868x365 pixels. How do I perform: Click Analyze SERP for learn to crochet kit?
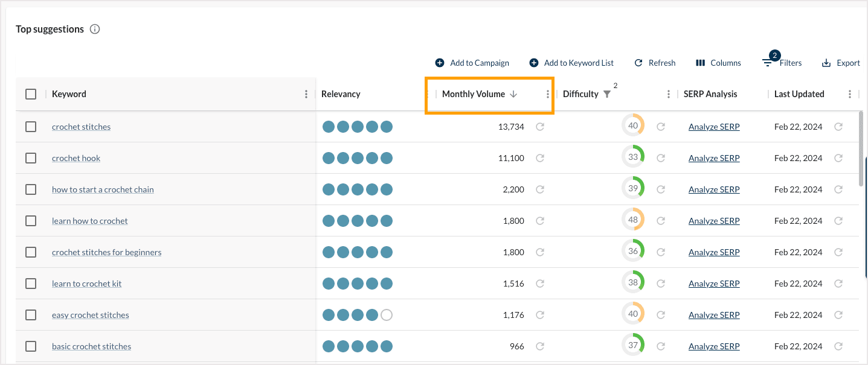click(x=714, y=284)
